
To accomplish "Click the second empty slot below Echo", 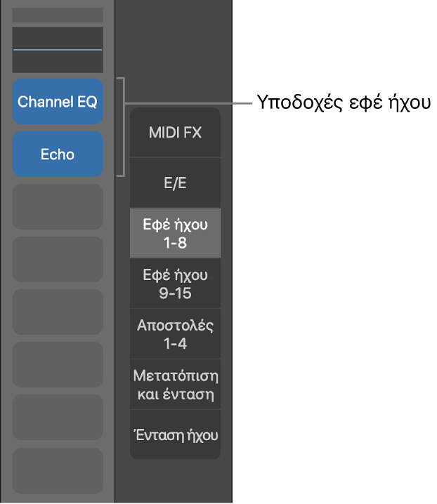I will [58, 260].
